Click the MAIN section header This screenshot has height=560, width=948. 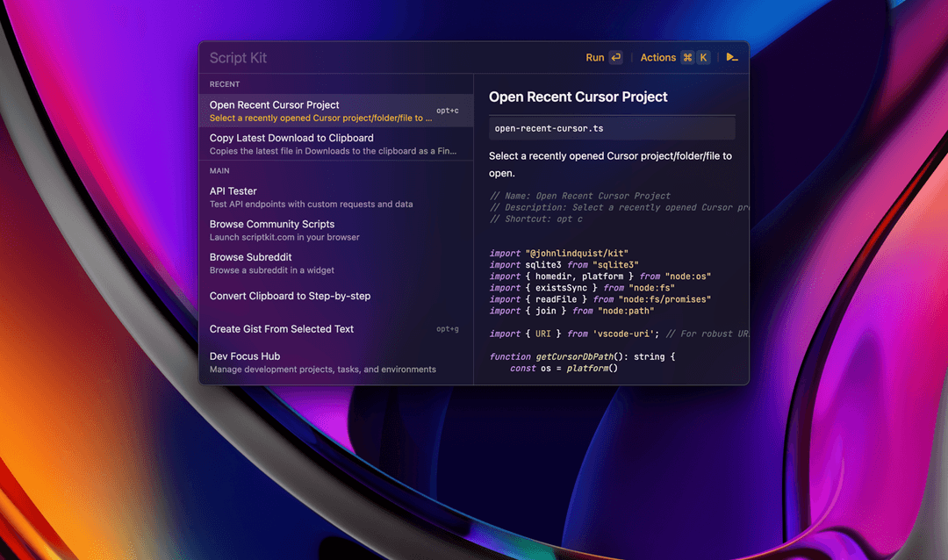click(219, 170)
